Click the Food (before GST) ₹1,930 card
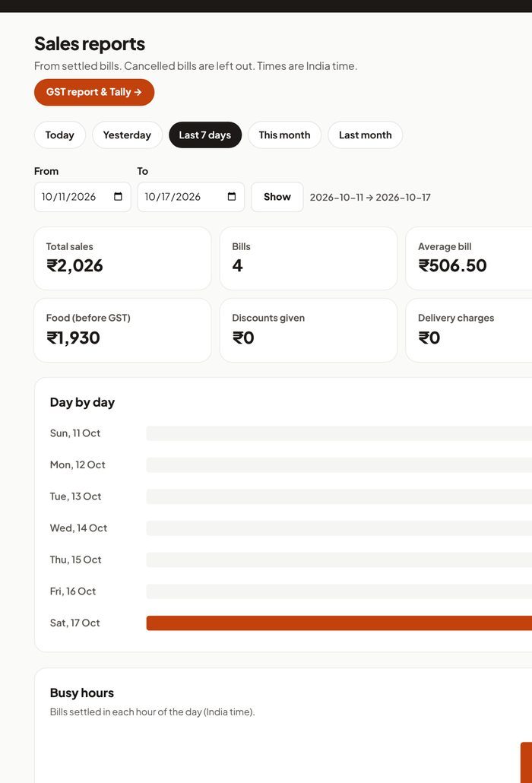Image resolution: width=532 pixels, height=783 pixels. coord(122,330)
